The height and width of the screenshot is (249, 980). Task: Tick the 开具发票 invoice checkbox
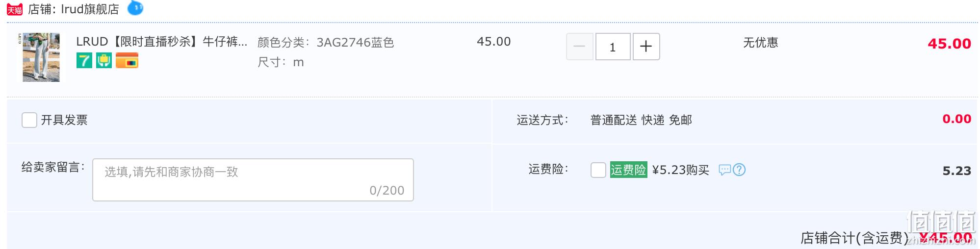pyautogui.click(x=29, y=120)
